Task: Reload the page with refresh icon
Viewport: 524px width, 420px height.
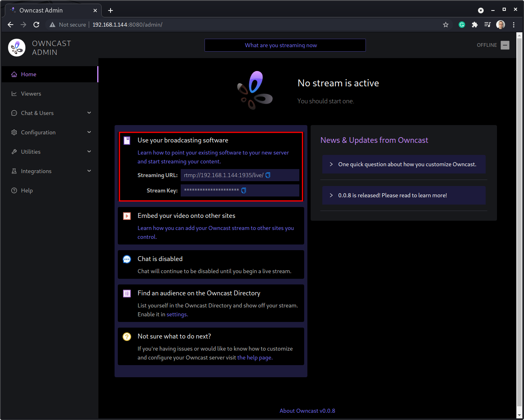Action: coord(36,25)
